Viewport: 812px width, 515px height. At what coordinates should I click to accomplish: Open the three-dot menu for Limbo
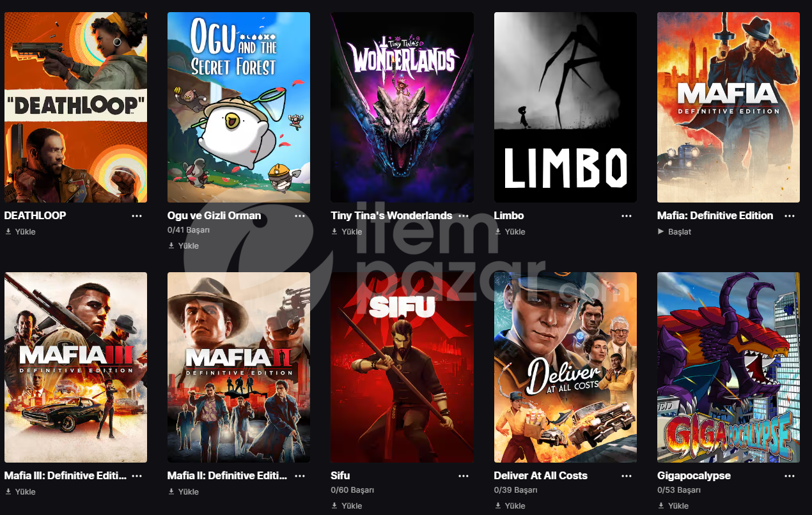[x=627, y=216]
